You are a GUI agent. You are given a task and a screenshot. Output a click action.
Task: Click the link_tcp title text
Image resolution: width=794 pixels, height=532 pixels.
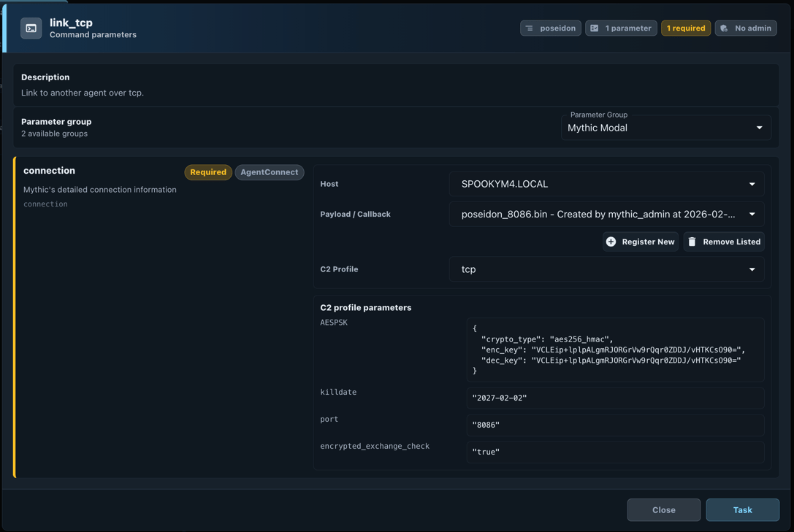(71, 23)
